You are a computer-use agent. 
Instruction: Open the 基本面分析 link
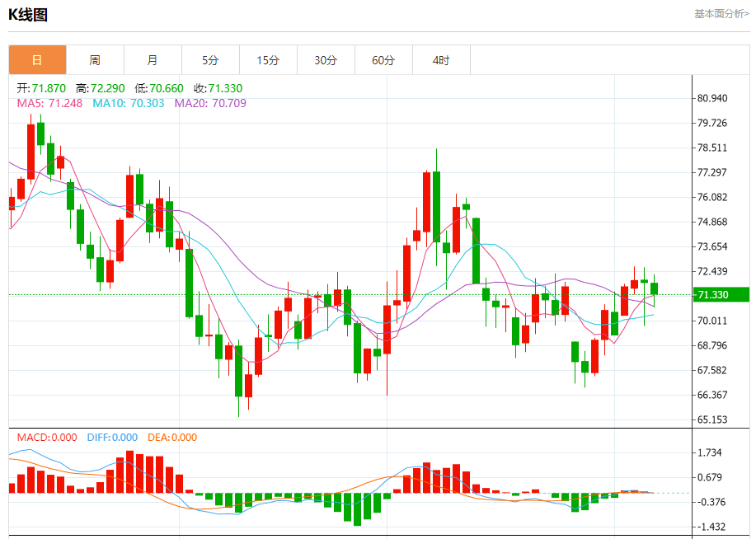pyautogui.click(x=721, y=14)
